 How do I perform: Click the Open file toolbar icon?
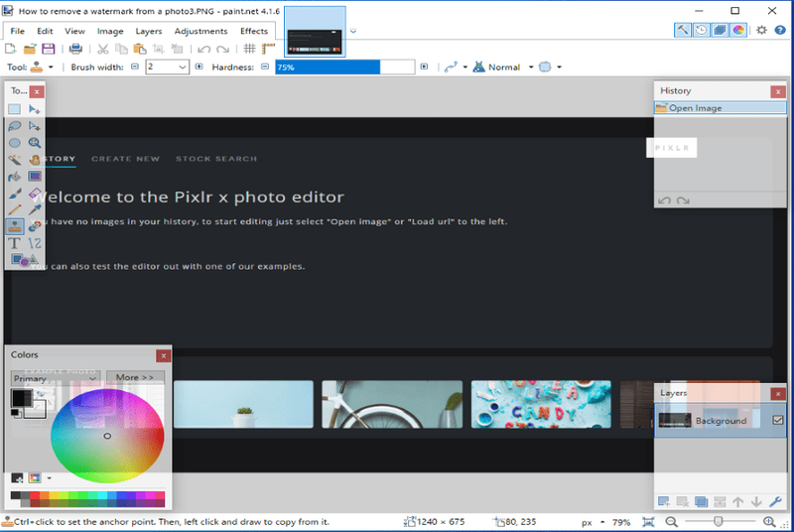[x=30, y=49]
